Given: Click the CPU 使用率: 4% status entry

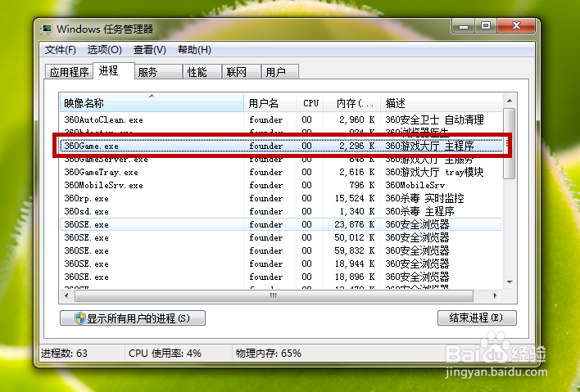Looking at the screenshot, I should click(165, 354).
